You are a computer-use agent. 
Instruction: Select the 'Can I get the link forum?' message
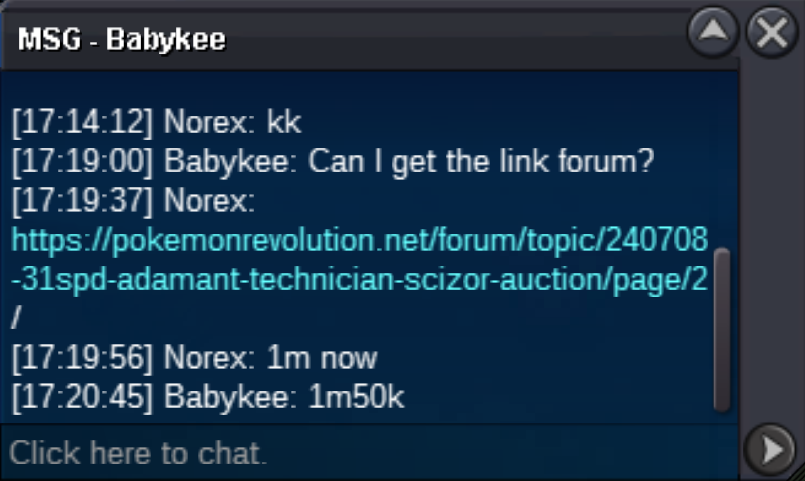[x=481, y=161]
